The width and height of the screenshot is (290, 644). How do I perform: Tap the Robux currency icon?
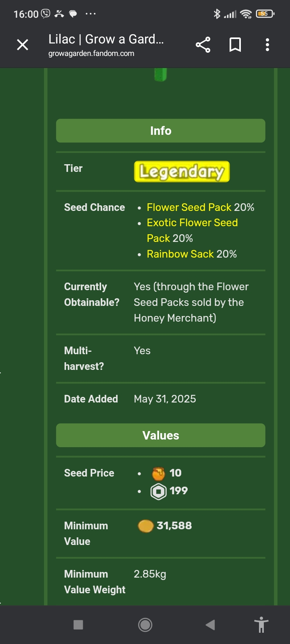click(158, 491)
